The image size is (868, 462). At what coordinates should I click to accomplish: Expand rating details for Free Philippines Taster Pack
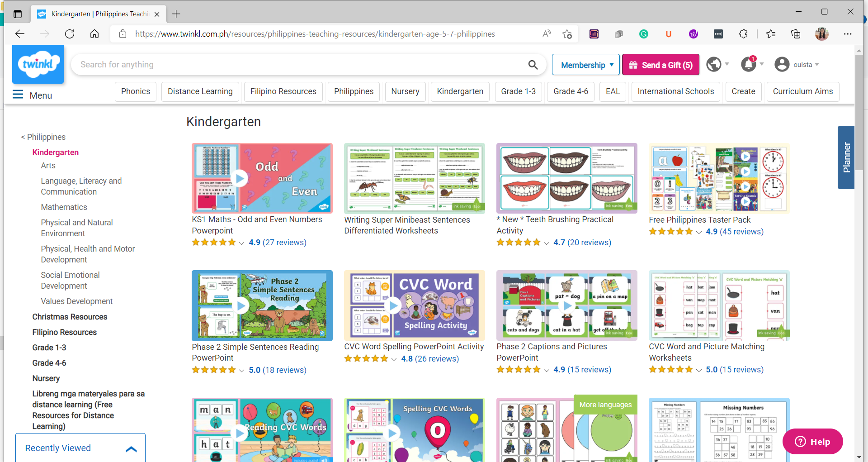pyautogui.click(x=699, y=232)
